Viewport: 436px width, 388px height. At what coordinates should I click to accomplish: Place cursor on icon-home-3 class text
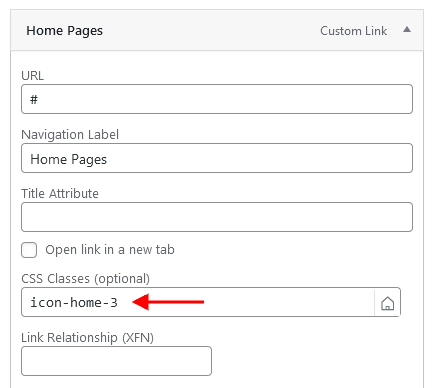[x=74, y=303]
